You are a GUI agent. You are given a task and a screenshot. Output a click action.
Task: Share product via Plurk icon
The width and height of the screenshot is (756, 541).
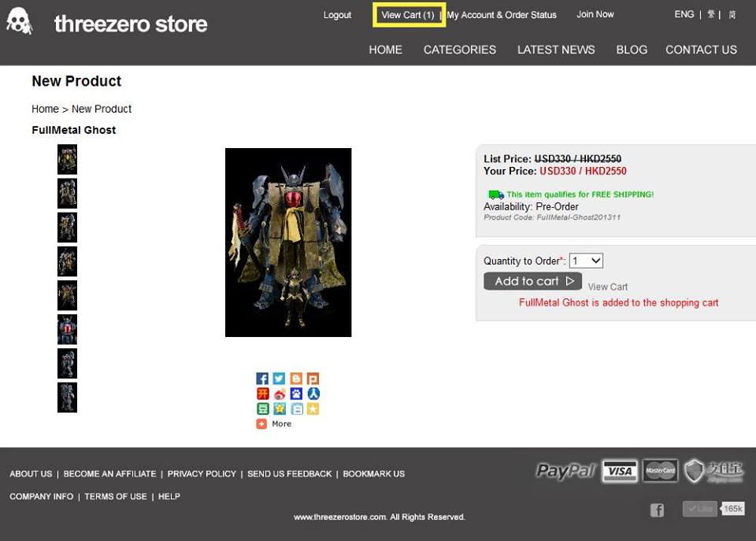313,379
